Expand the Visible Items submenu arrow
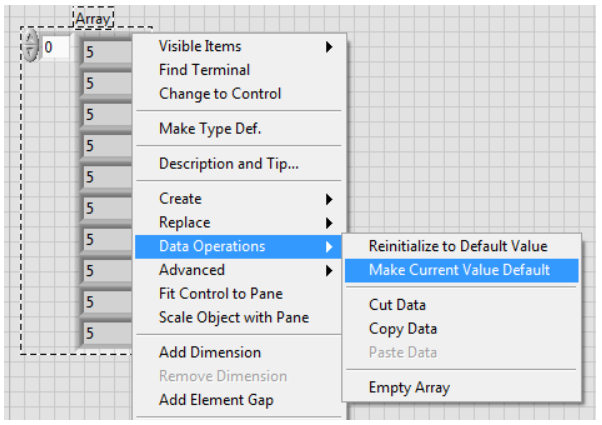 [329, 47]
